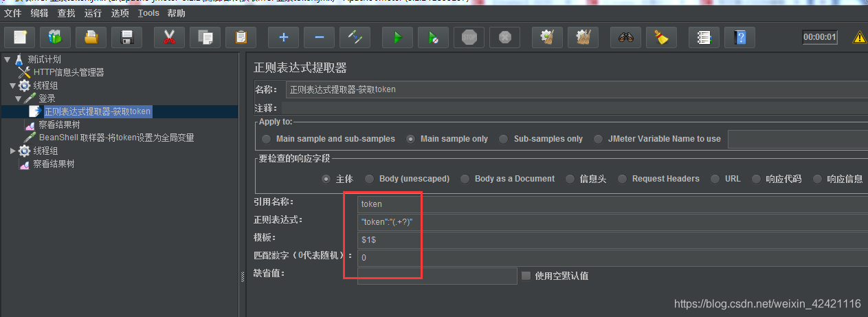Cut the selected element with scissors icon

tap(169, 37)
